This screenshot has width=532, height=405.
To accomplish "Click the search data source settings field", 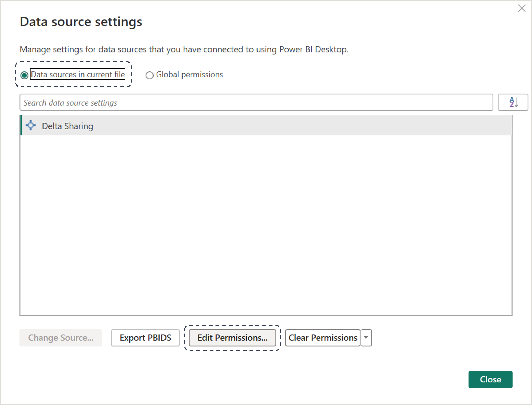I will click(x=256, y=102).
